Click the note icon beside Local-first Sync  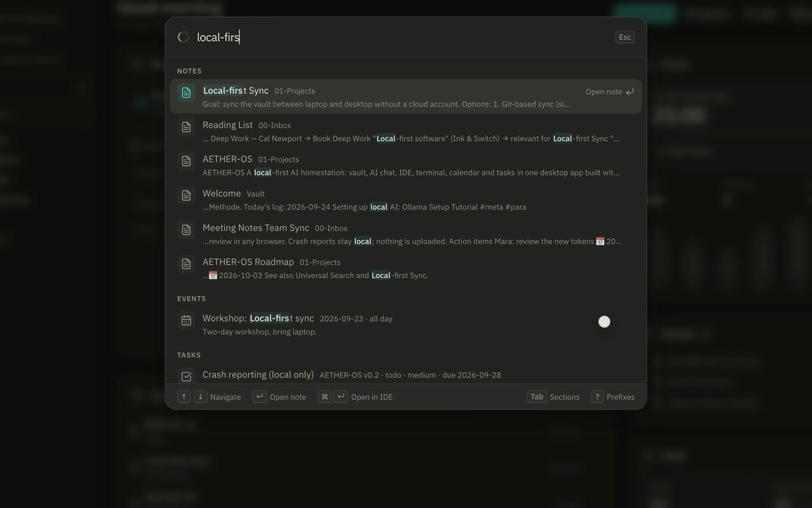pyautogui.click(x=186, y=92)
